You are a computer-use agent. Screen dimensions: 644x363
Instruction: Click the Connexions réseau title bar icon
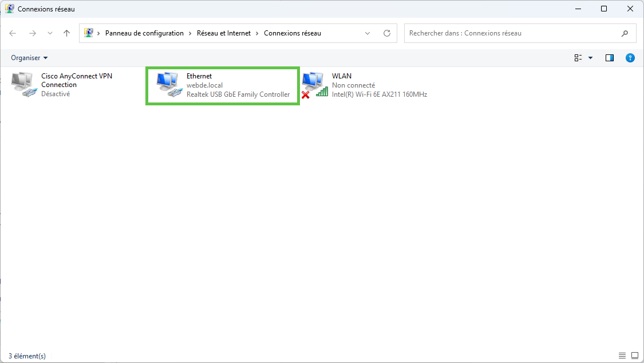10,9
